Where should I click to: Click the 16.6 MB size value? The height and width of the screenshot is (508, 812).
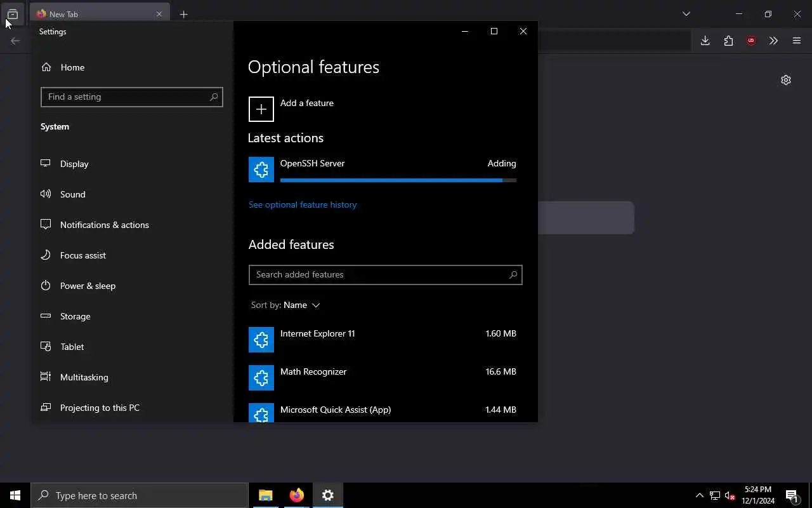pyautogui.click(x=501, y=371)
